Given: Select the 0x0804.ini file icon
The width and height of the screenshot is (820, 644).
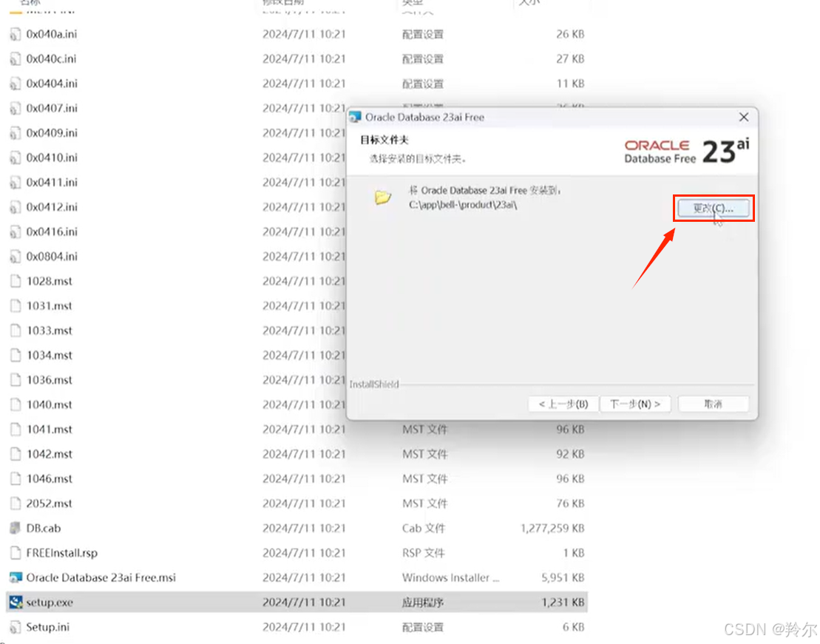Looking at the screenshot, I should click(x=16, y=257).
